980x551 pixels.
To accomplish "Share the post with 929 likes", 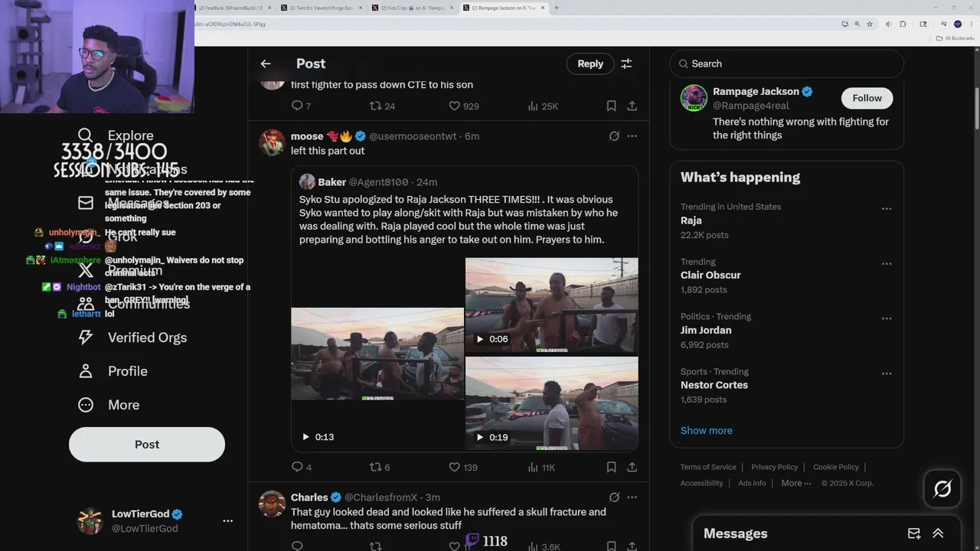I will [632, 106].
